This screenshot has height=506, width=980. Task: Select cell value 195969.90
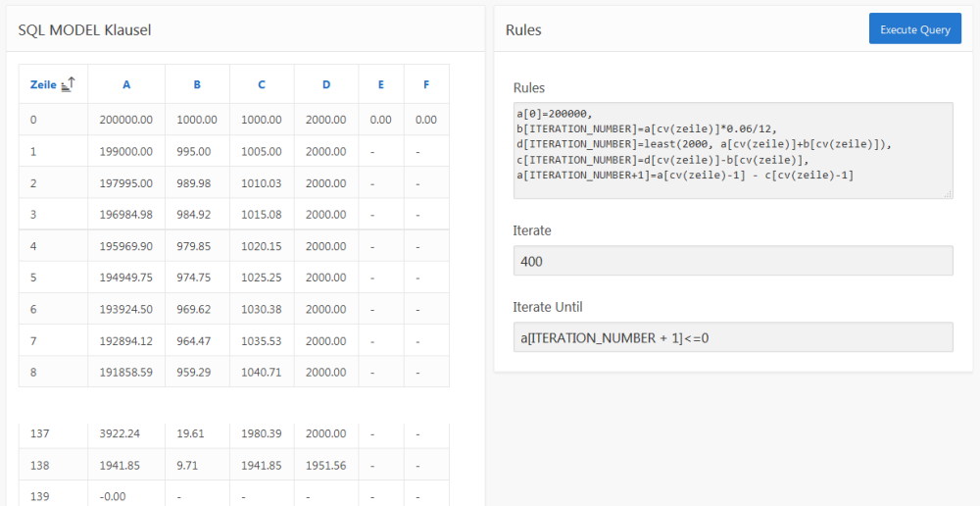126,246
